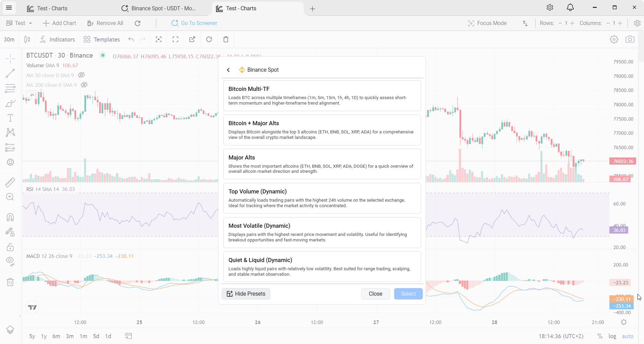
Task: Toggle log scale on price axis
Action: [x=612, y=336]
